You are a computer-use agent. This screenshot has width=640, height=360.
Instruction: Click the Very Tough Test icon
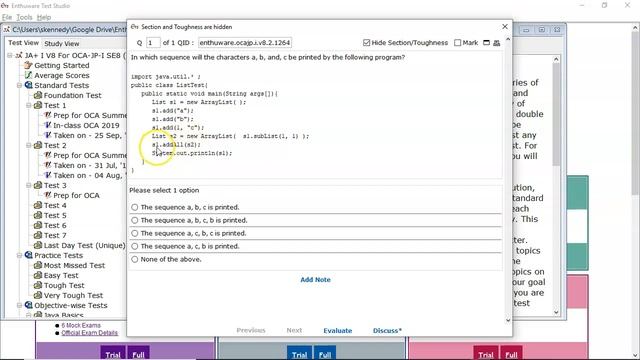pos(38,296)
